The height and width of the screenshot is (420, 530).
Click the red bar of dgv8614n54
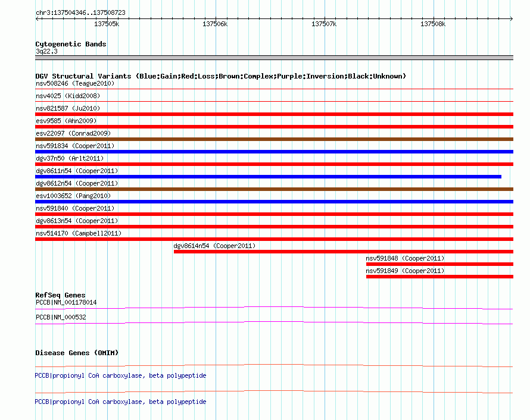pos(344,252)
